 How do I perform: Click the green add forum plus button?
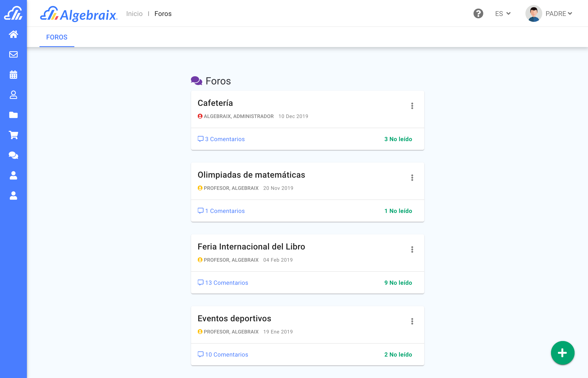[562, 353]
